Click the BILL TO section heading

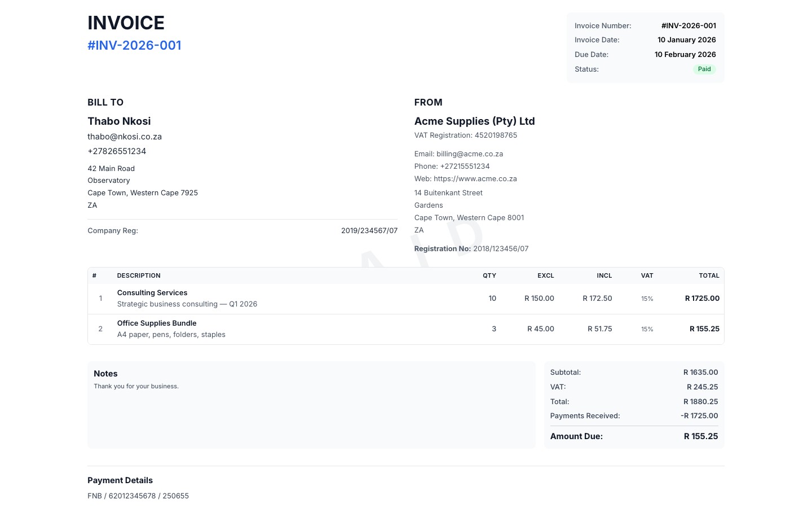tap(105, 102)
